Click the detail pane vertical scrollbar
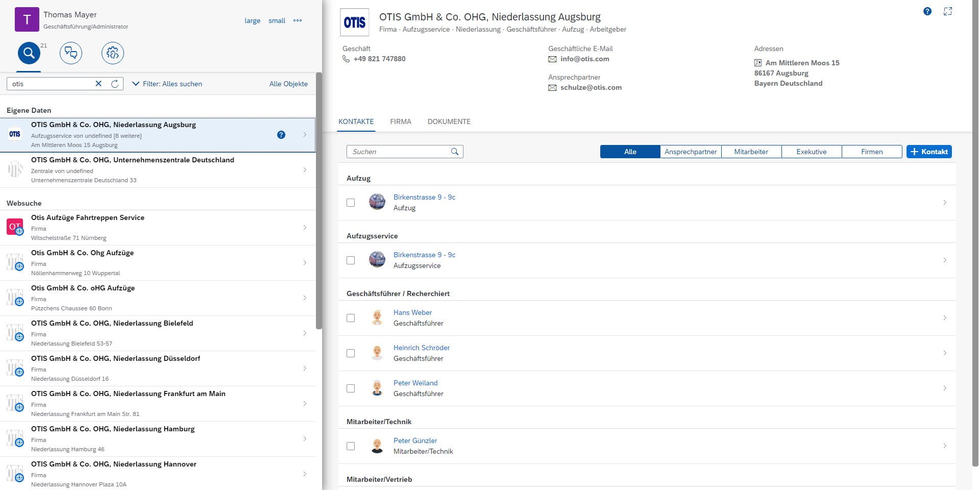The image size is (980, 490). point(975,234)
